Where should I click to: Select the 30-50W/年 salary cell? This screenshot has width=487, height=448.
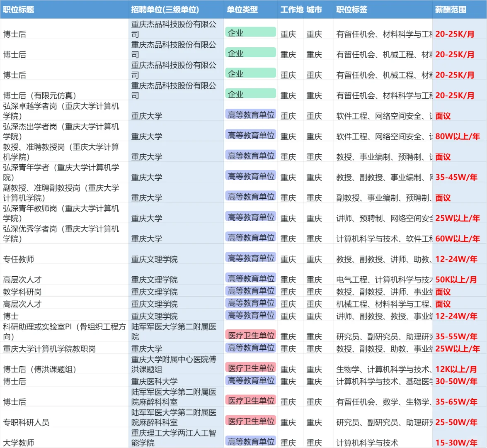(x=459, y=380)
